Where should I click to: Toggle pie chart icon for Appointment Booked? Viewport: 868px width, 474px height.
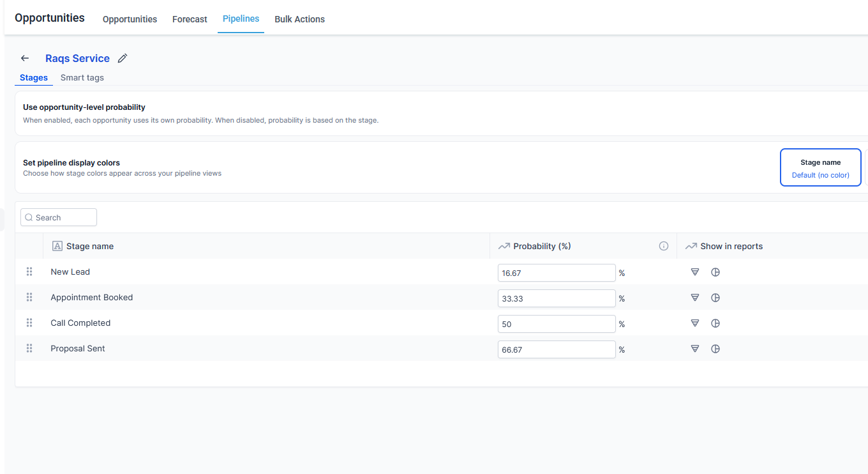click(715, 298)
